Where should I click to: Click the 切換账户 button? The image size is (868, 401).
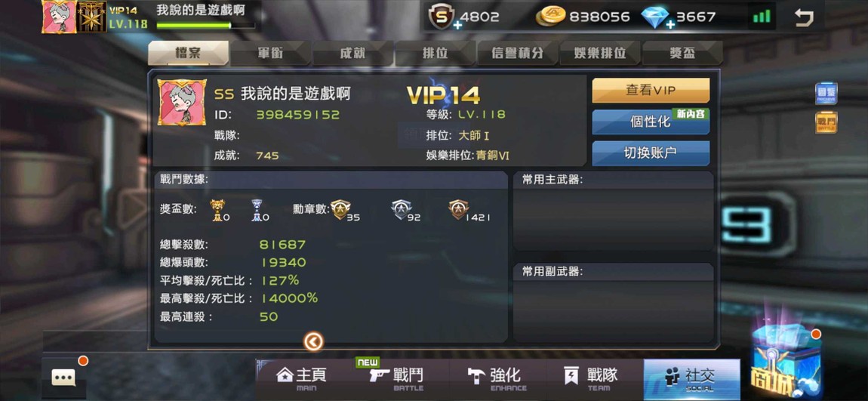[x=651, y=153]
